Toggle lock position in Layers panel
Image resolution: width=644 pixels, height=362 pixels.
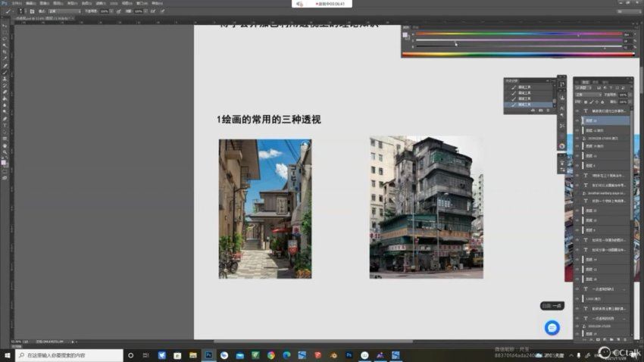597,101
